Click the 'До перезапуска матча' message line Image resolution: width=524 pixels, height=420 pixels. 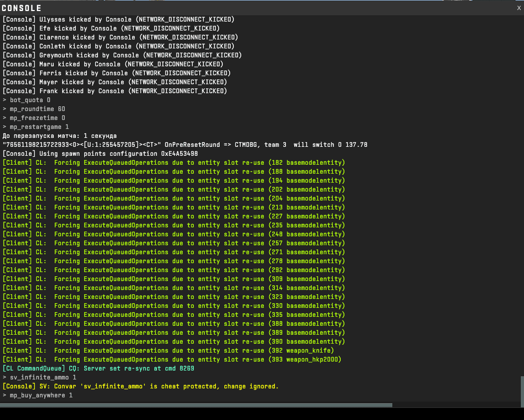tap(60, 136)
